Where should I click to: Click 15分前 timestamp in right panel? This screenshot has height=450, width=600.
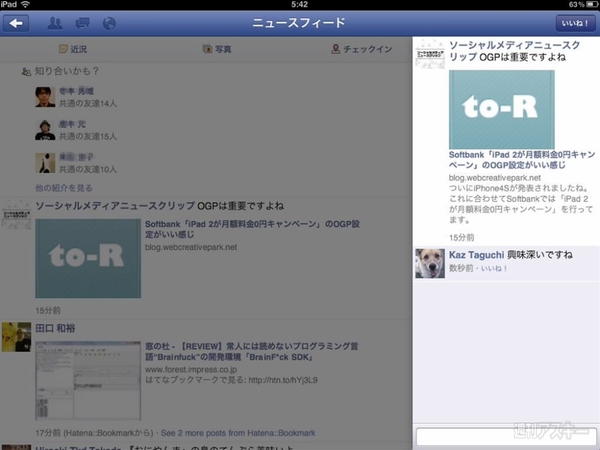(x=461, y=238)
